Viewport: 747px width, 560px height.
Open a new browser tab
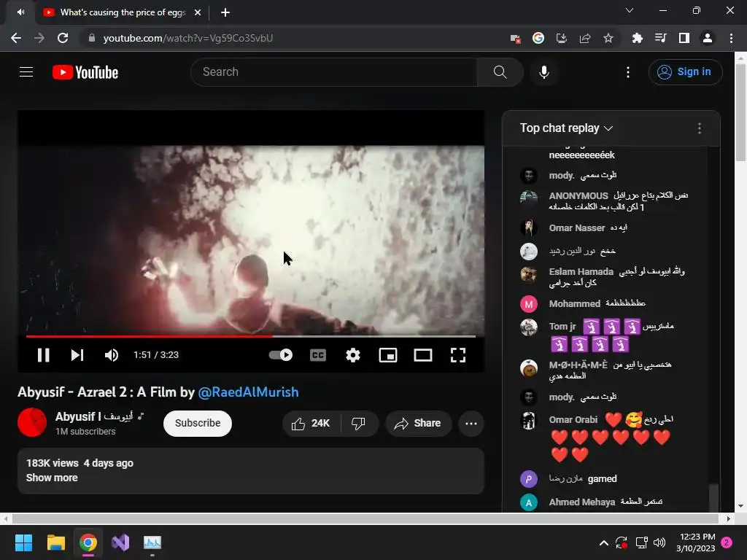click(x=225, y=12)
